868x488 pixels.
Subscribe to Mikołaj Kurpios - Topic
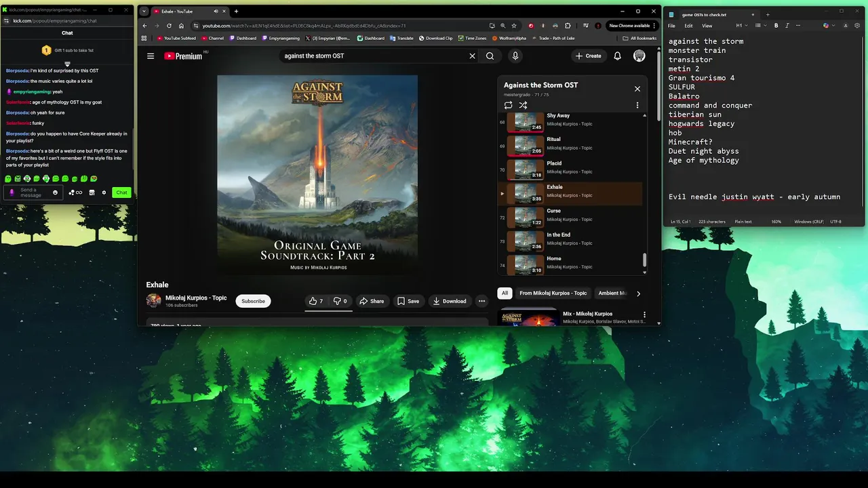click(253, 301)
